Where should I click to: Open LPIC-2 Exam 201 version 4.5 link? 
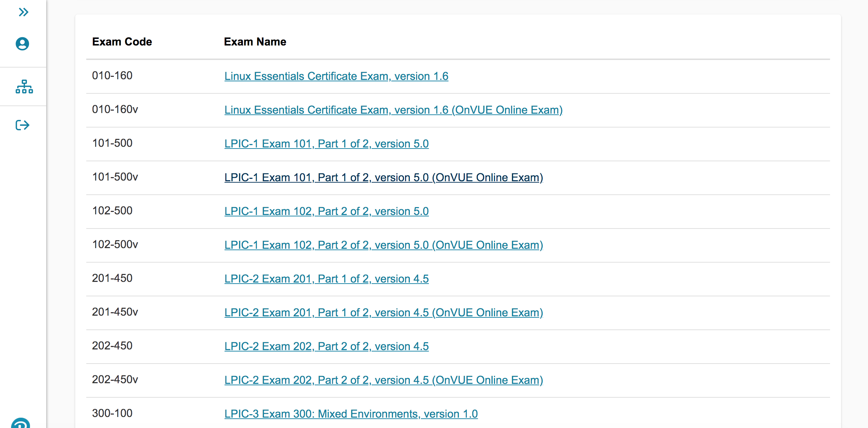326,279
